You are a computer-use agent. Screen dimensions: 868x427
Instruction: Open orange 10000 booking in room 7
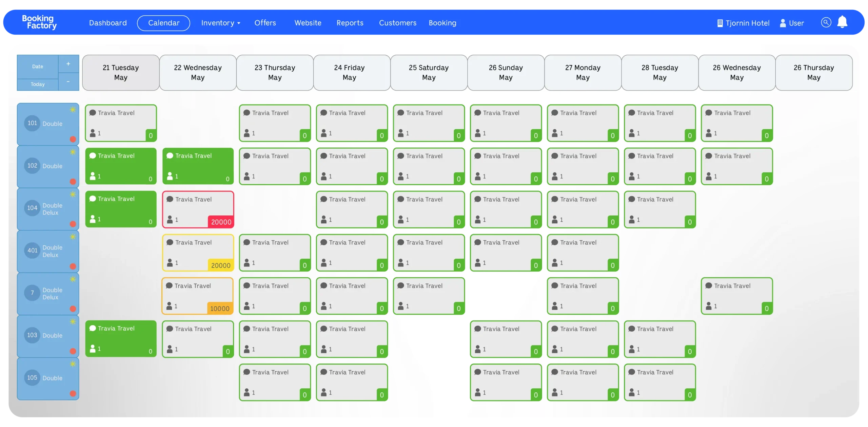[x=198, y=296]
